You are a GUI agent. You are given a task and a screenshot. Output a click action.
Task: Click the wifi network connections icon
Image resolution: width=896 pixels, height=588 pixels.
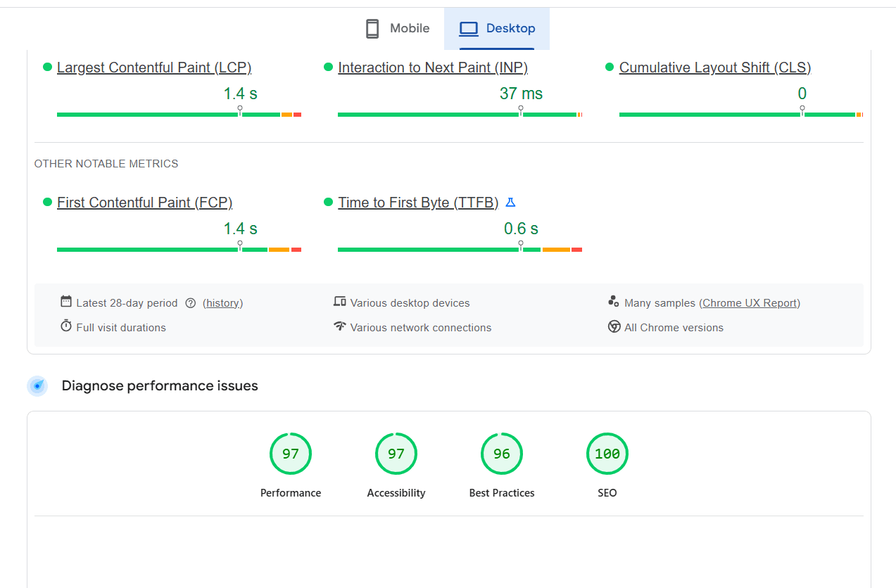coord(340,326)
